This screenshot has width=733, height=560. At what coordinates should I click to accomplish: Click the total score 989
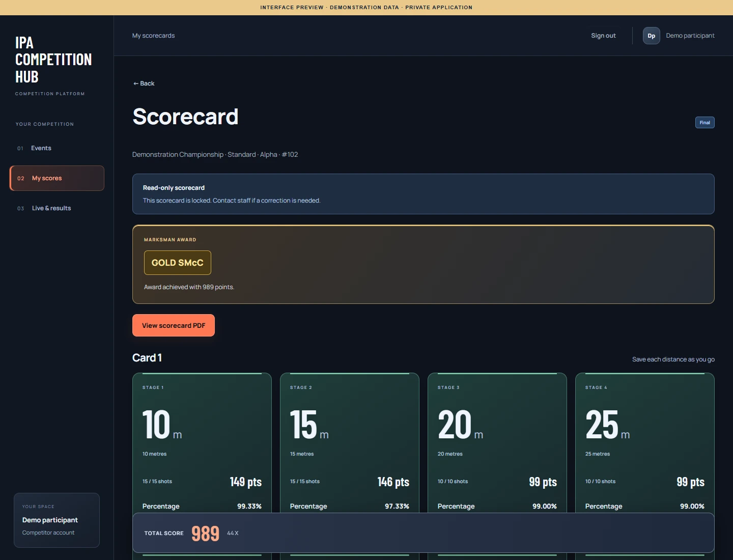205,533
